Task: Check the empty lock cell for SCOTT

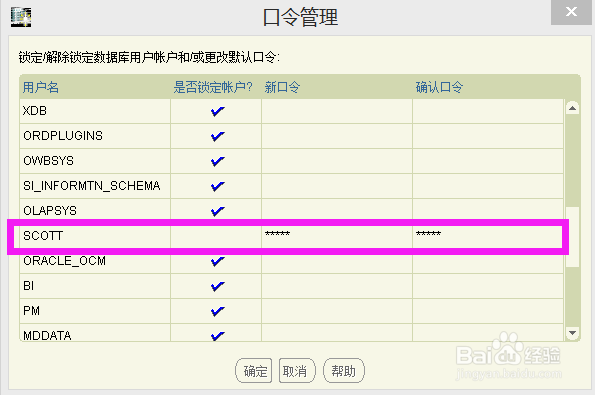Action: pos(216,236)
